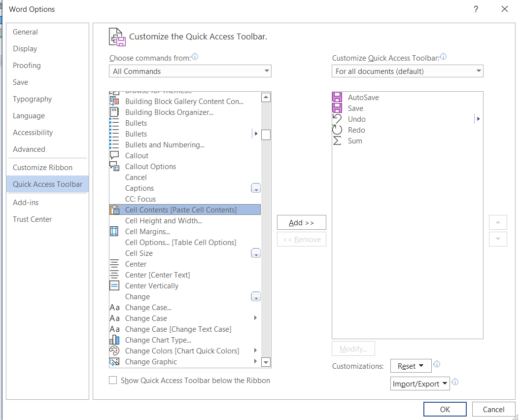This screenshot has height=420, width=519.
Task: Click info icon beside Choose commands from
Action: click(x=195, y=57)
